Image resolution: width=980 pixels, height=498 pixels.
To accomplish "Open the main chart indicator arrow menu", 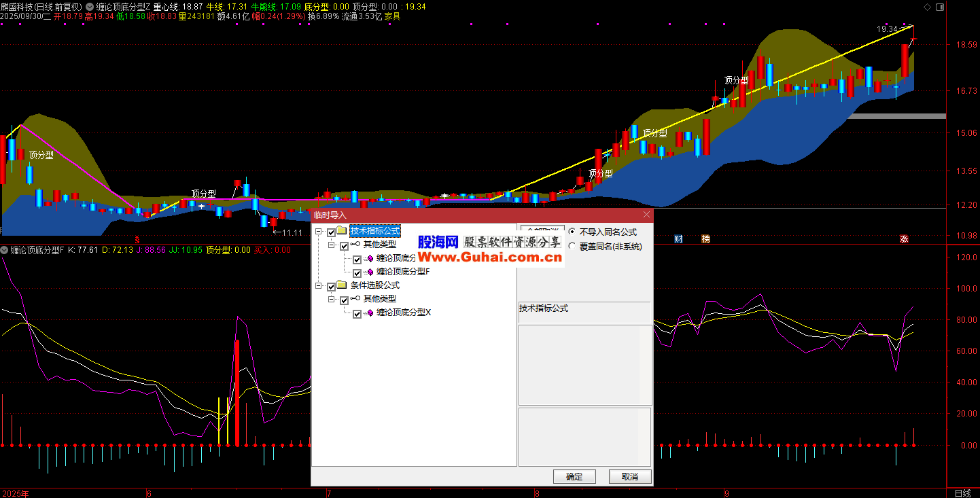I will point(90,6).
